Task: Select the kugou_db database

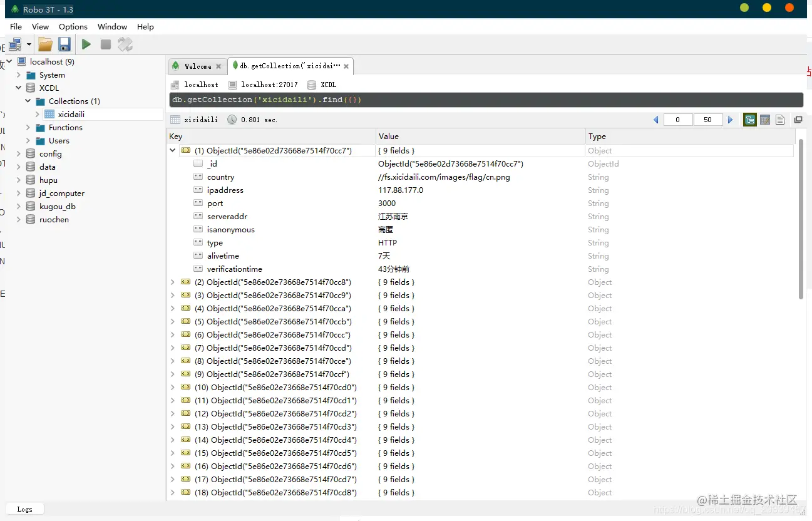Action: 58,206
